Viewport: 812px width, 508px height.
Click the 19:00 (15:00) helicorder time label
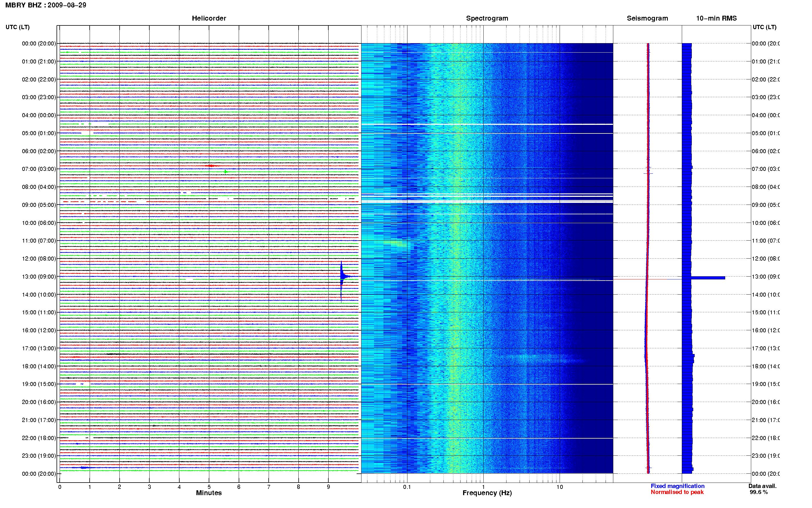(39, 384)
